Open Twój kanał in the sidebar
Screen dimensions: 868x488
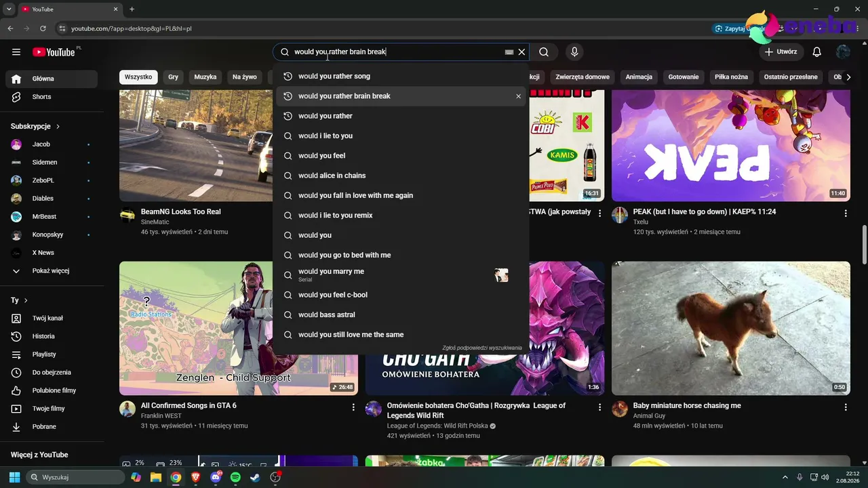pos(52,318)
